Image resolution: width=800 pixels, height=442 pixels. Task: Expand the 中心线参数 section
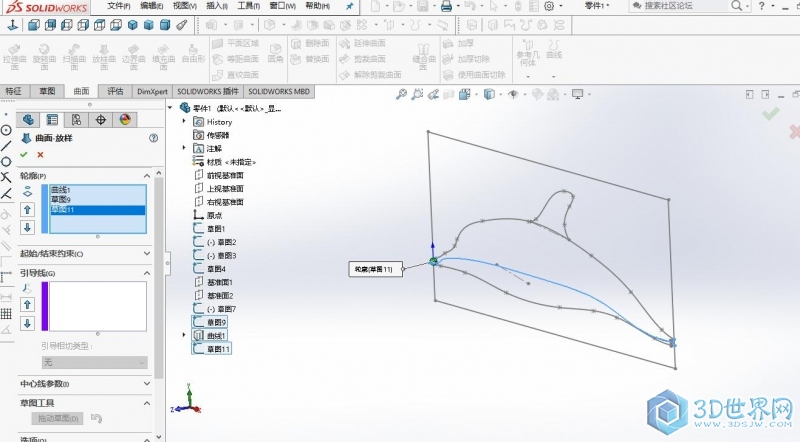(147, 383)
